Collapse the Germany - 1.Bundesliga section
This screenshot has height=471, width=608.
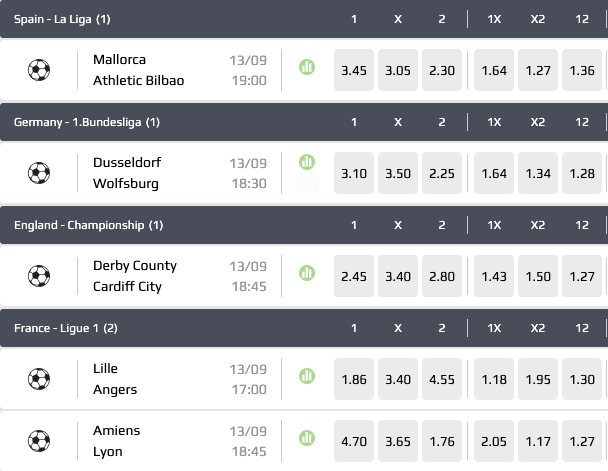[x=86, y=122]
